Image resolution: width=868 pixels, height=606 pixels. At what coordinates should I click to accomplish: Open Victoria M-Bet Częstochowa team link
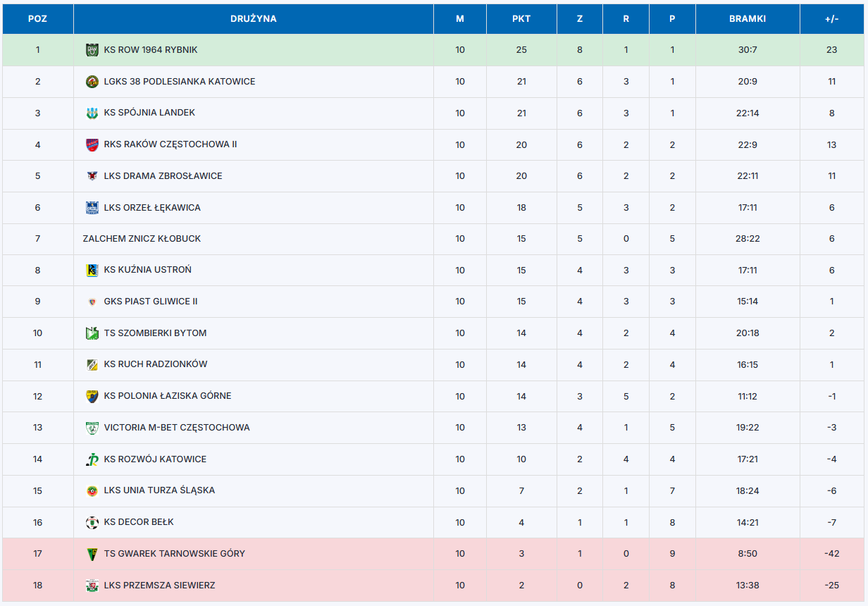tap(177, 428)
